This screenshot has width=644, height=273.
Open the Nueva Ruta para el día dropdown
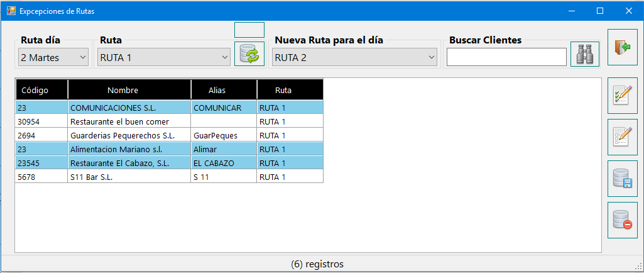pos(354,57)
